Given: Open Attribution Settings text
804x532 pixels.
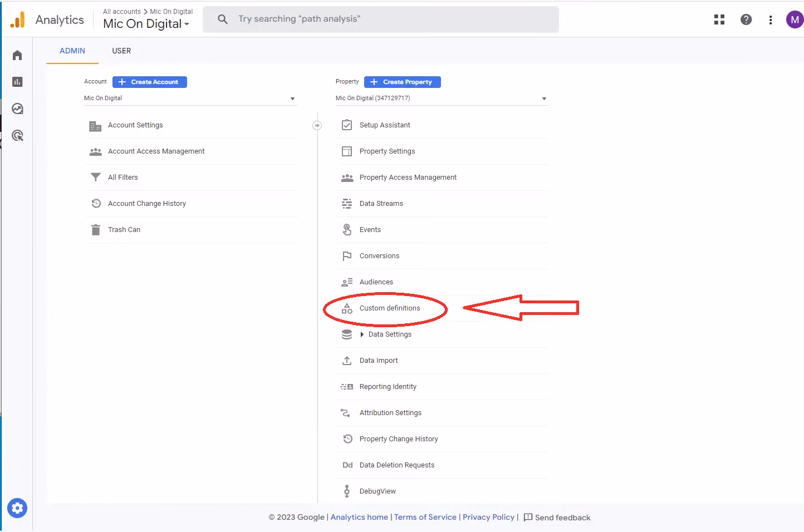Looking at the screenshot, I should pyautogui.click(x=390, y=413).
